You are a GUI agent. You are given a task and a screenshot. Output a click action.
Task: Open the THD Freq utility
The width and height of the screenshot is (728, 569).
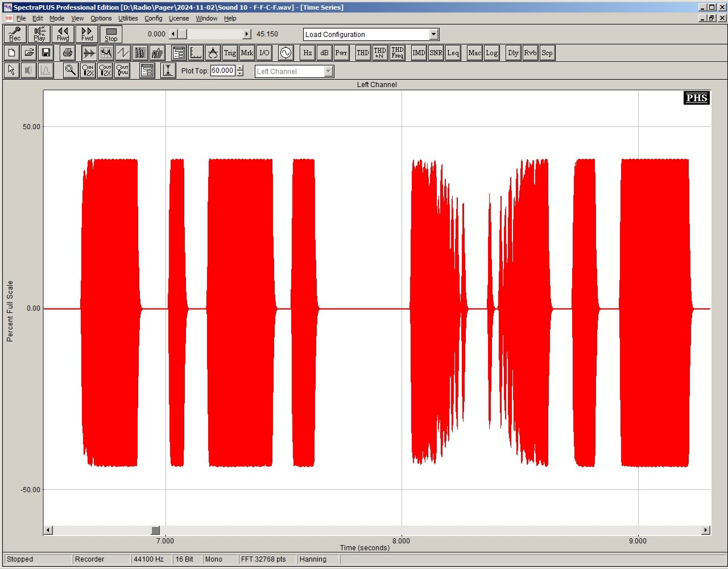[x=398, y=53]
